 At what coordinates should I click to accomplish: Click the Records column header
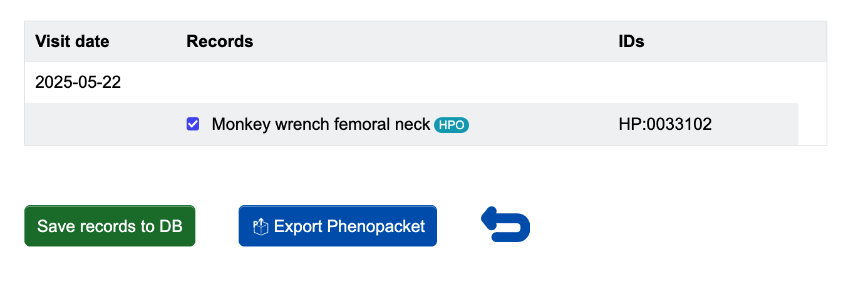click(220, 41)
